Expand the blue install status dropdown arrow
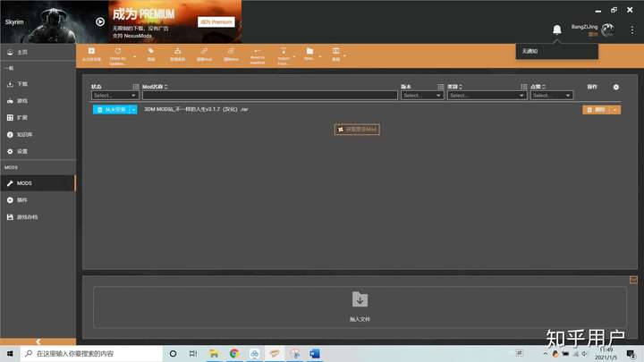Screen dimensions: 644x362 coord(133,110)
